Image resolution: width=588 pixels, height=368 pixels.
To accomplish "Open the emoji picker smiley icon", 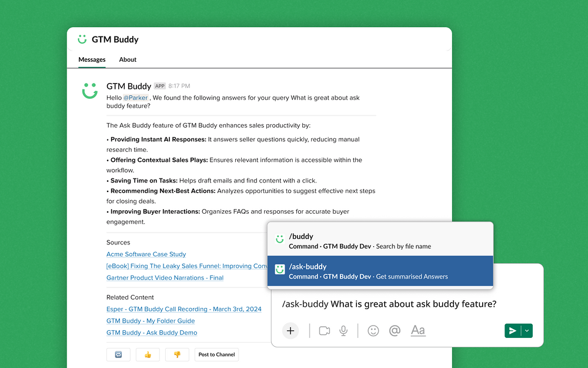I will (x=373, y=331).
